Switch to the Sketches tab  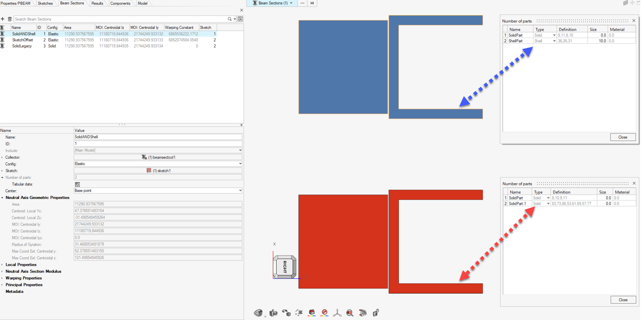[45, 3]
